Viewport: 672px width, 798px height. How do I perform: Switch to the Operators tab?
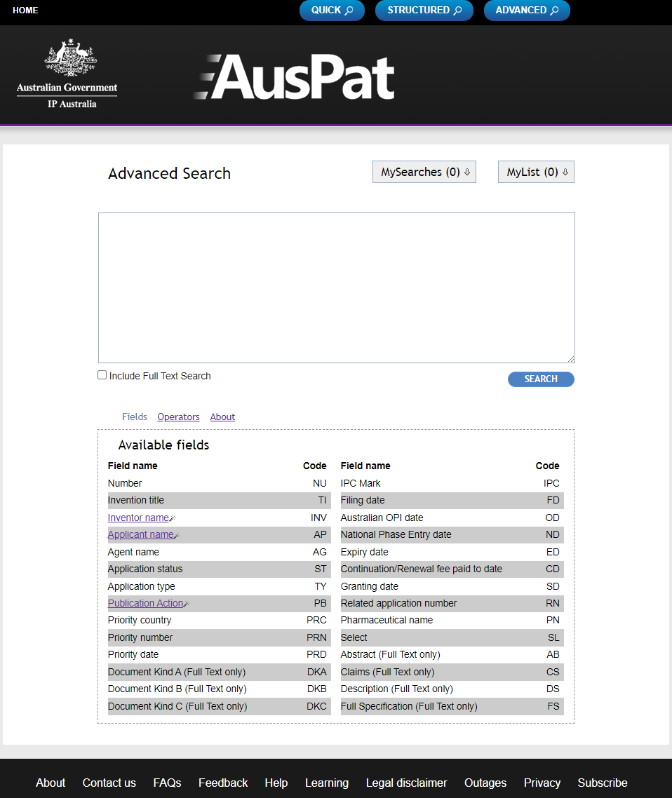[178, 417]
